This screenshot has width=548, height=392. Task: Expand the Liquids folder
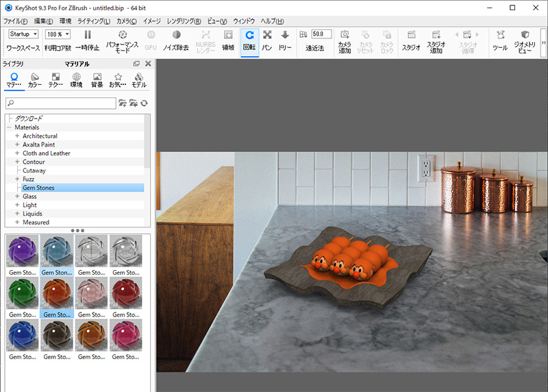(x=17, y=213)
